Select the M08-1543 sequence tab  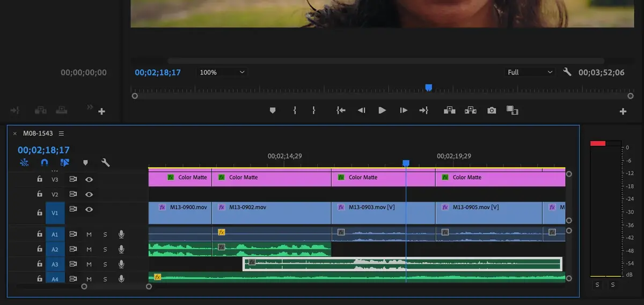37,133
